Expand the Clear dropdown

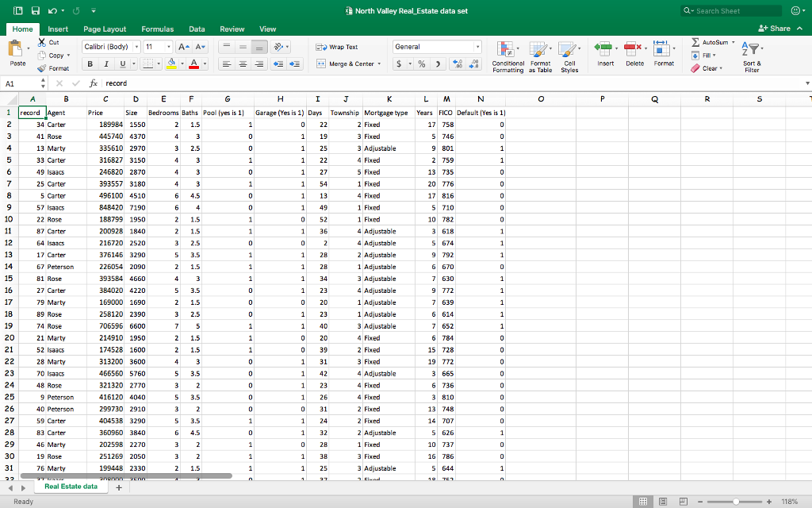click(x=721, y=68)
